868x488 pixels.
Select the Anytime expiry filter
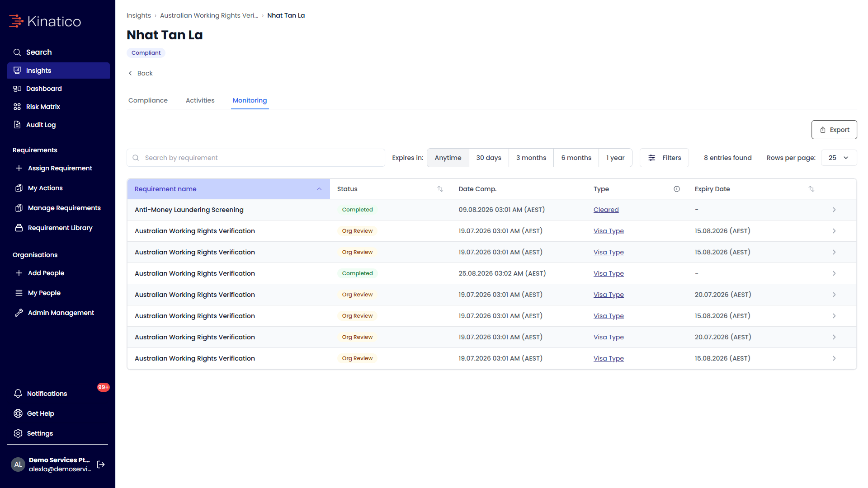[x=448, y=158]
